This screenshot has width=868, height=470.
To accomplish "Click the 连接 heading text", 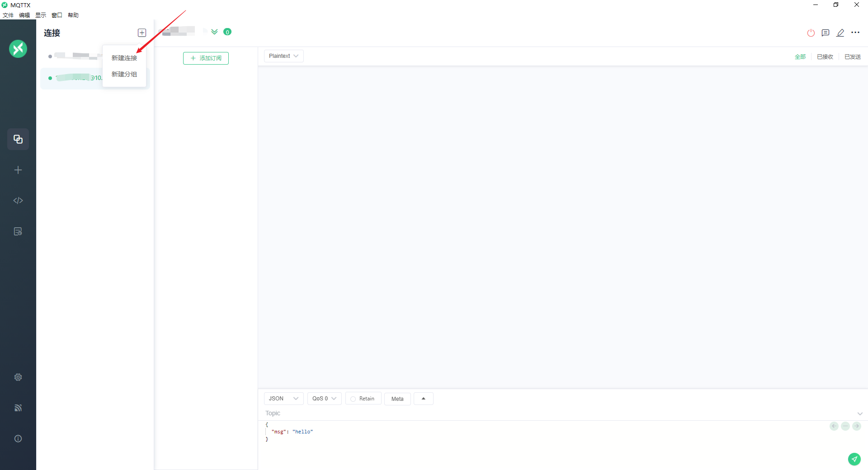I will [52, 33].
